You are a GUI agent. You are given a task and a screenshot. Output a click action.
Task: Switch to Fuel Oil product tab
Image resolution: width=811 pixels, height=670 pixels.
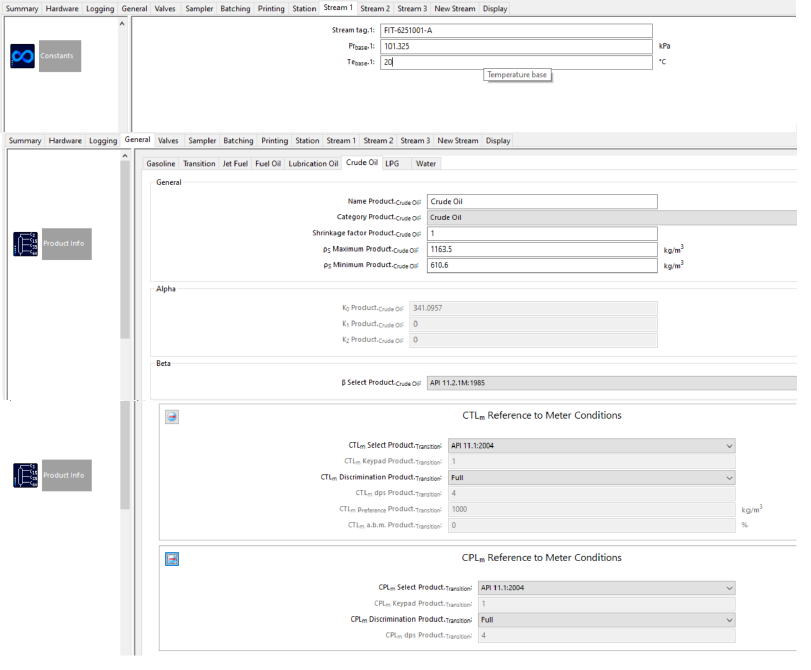268,163
